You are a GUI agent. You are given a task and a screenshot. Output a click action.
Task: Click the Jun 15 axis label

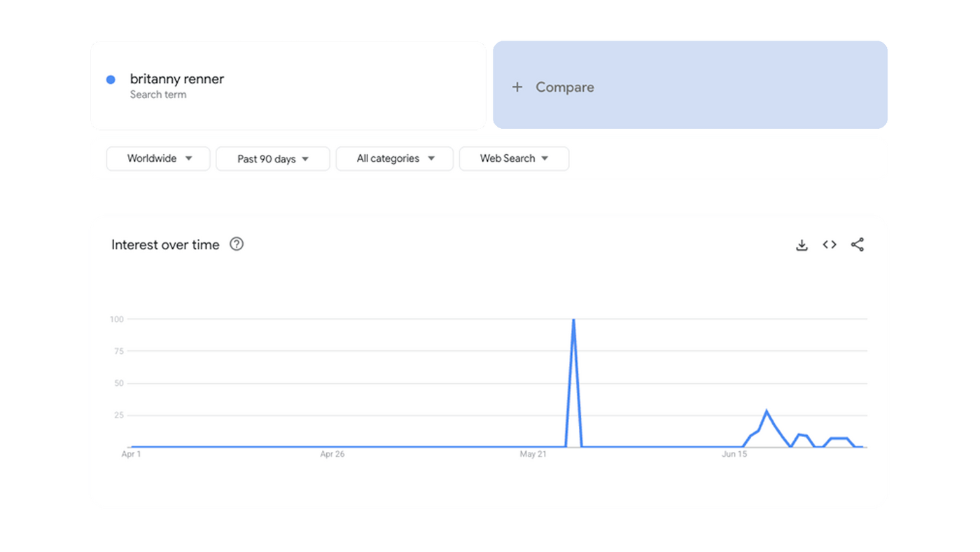734,455
